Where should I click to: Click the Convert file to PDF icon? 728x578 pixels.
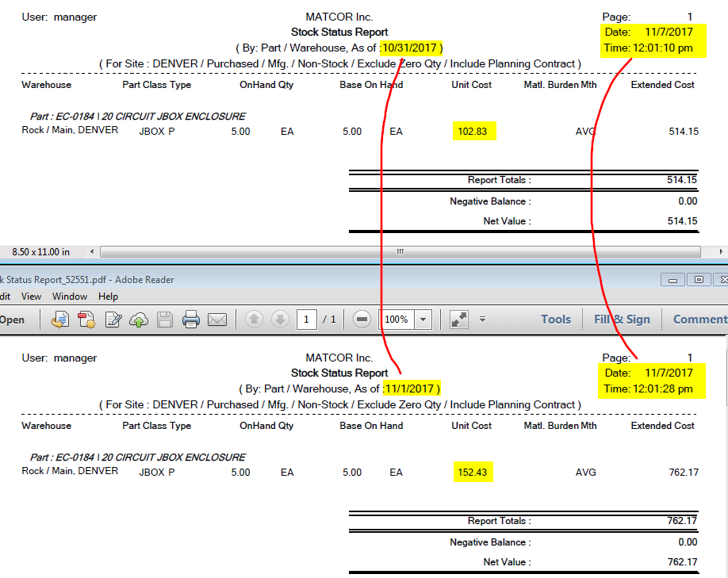(x=86, y=320)
